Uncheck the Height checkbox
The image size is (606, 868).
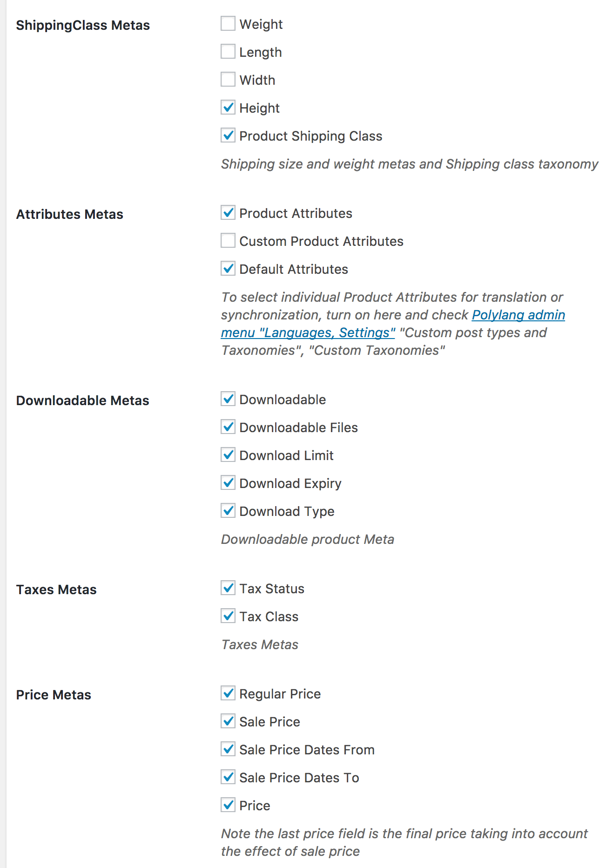pos(228,108)
